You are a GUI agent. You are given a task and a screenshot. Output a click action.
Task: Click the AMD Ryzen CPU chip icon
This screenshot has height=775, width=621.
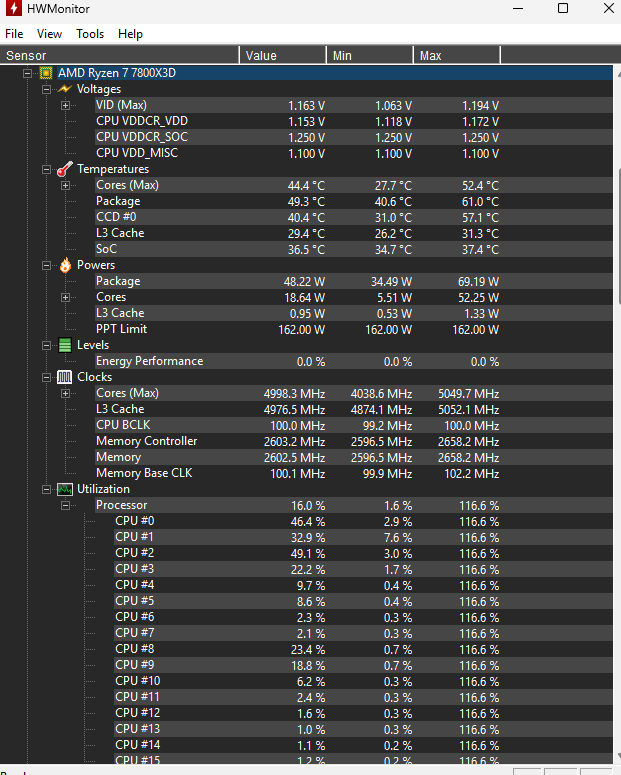point(46,73)
